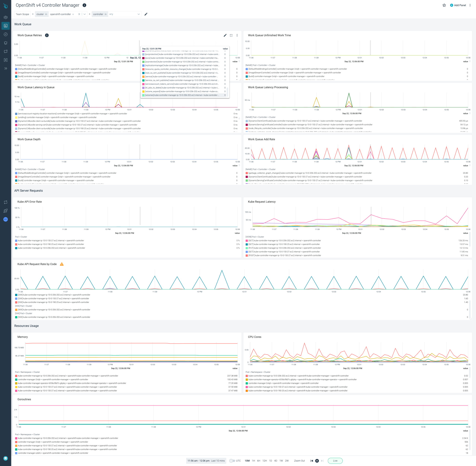Click the Zoom Out button
The image size is (476, 466).
click(x=299, y=461)
